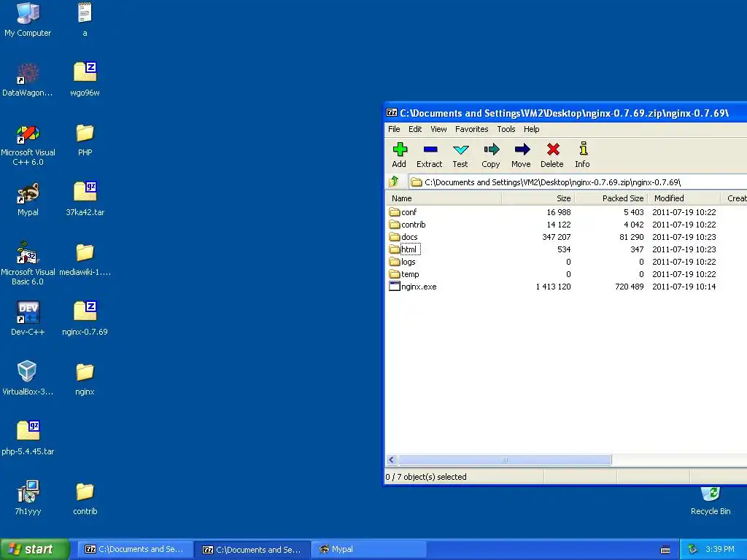Click the Extract toolbar icon
747x560 pixels.
click(x=429, y=155)
